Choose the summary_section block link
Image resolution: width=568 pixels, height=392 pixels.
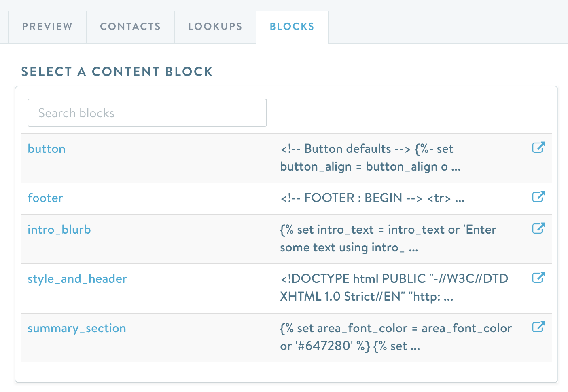coord(77,328)
